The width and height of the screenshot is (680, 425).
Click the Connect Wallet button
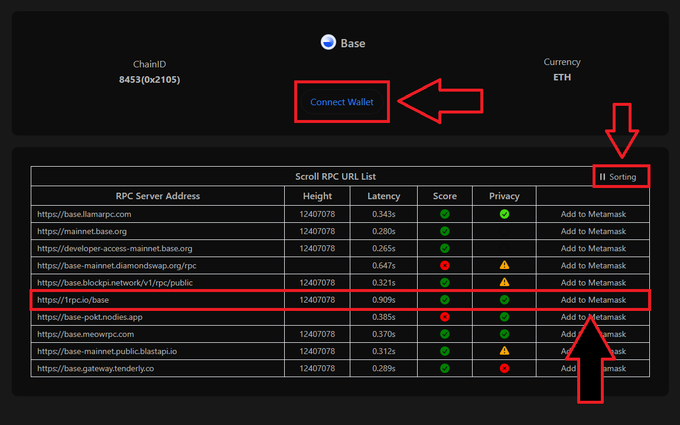click(x=342, y=102)
